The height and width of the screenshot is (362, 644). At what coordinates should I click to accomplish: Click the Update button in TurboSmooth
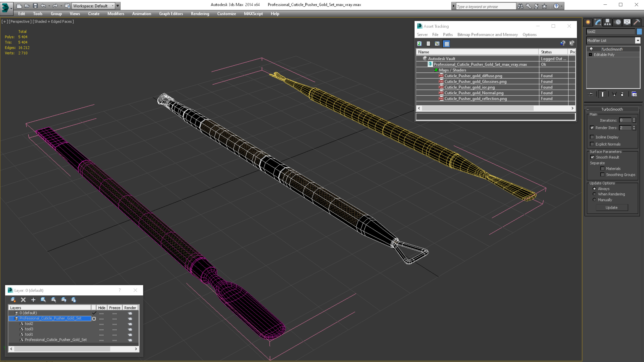pyautogui.click(x=612, y=207)
